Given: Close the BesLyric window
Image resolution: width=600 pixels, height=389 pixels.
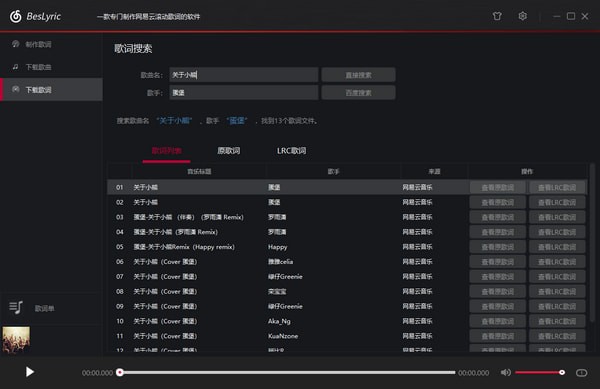Looking at the screenshot, I should (x=585, y=16).
